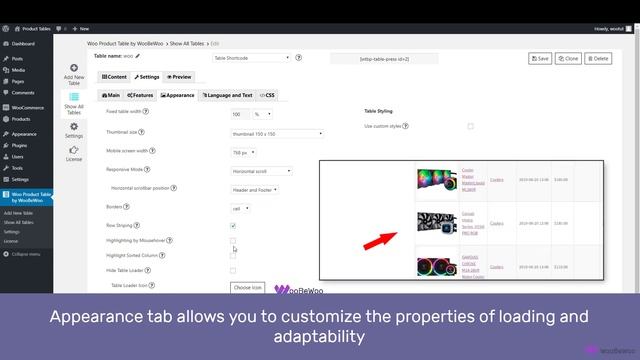
Task: Open the Responsive Mode dropdown
Action: [261, 171]
